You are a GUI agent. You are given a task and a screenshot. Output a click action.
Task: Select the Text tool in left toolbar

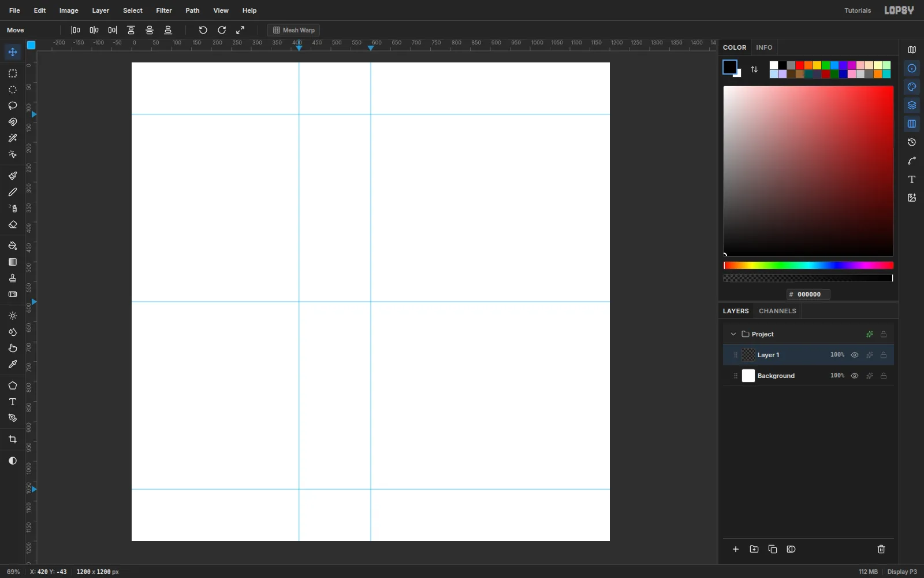point(12,402)
